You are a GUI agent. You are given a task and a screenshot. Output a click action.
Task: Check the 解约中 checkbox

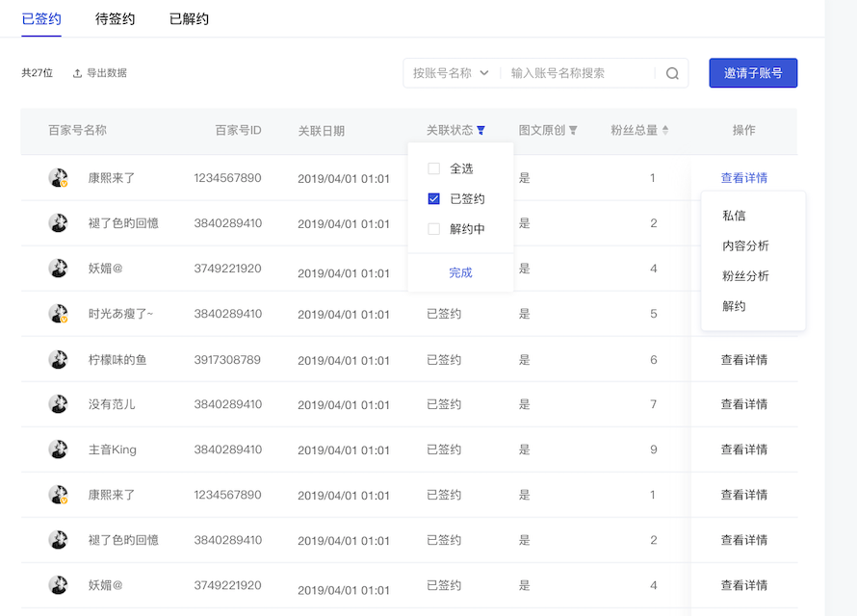(434, 229)
